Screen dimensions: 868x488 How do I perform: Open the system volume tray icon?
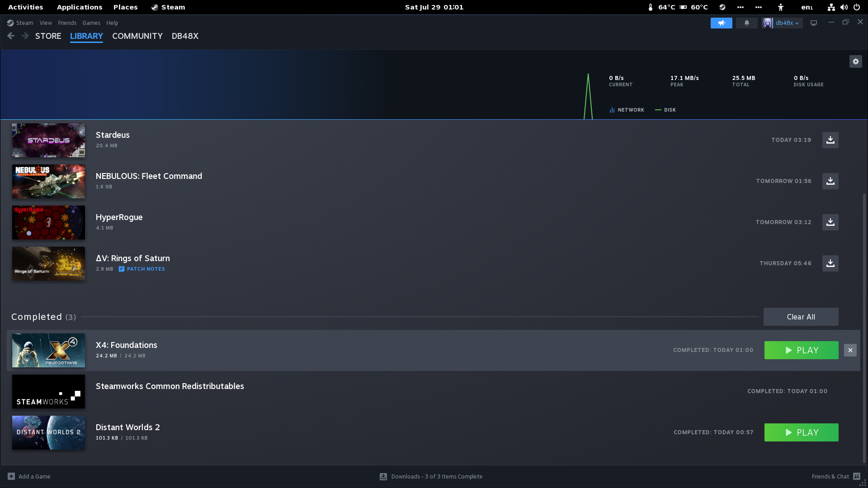point(844,7)
